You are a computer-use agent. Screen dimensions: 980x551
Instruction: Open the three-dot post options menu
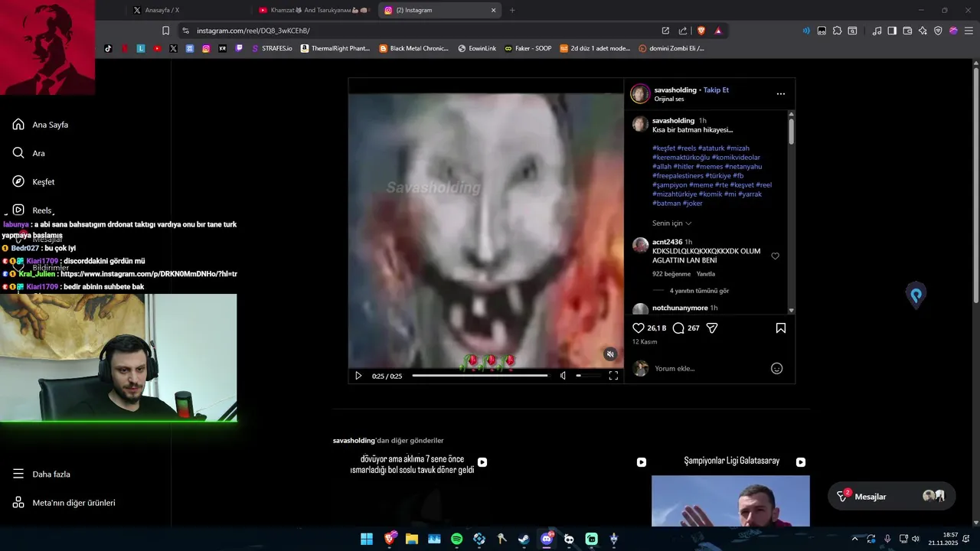(x=781, y=94)
